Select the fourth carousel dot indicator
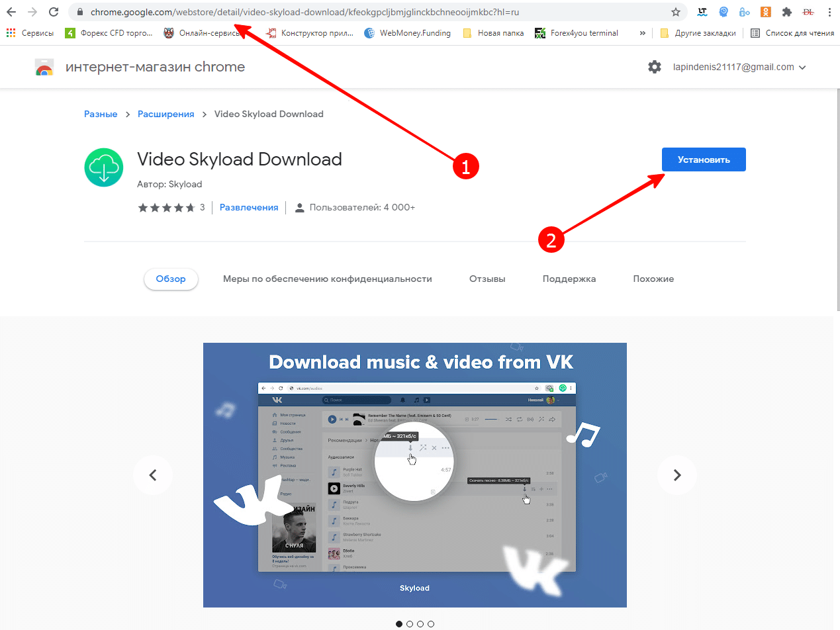 tap(431, 623)
